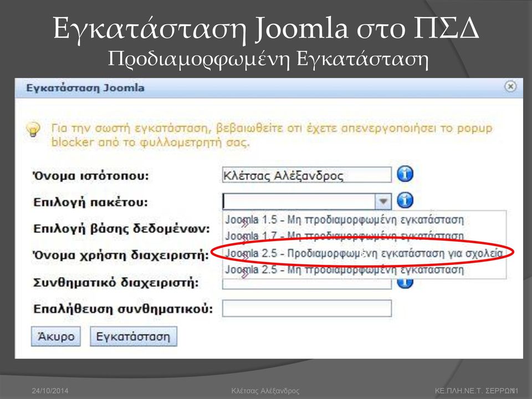
Task: Click the slide title Εγκατάσταση Joomla στο ΠΣΔ
Action: pos(266,29)
